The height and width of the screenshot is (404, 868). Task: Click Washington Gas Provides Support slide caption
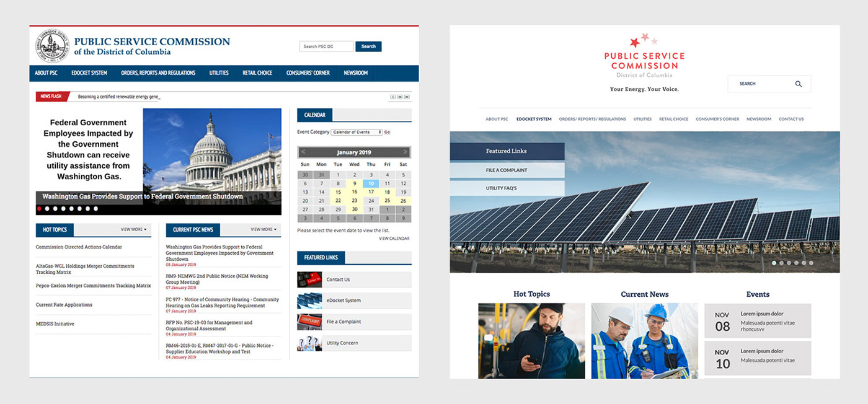click(x=143, y=196)
